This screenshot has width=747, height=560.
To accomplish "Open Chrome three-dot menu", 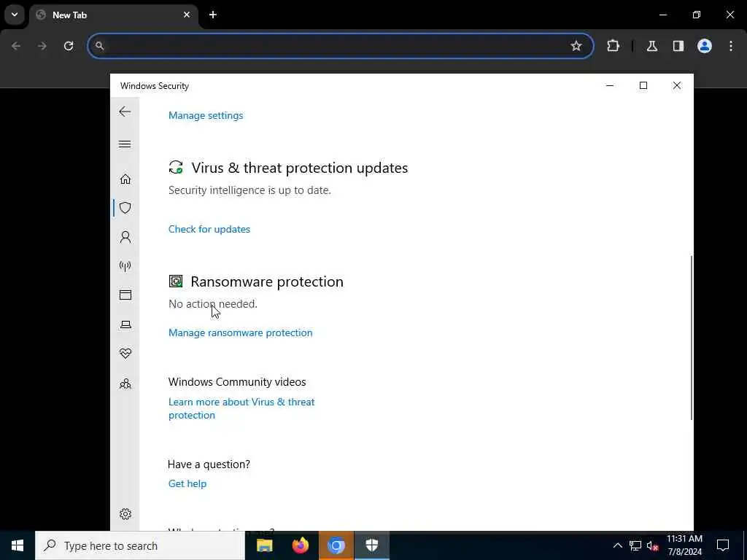I will click(731, 46).
